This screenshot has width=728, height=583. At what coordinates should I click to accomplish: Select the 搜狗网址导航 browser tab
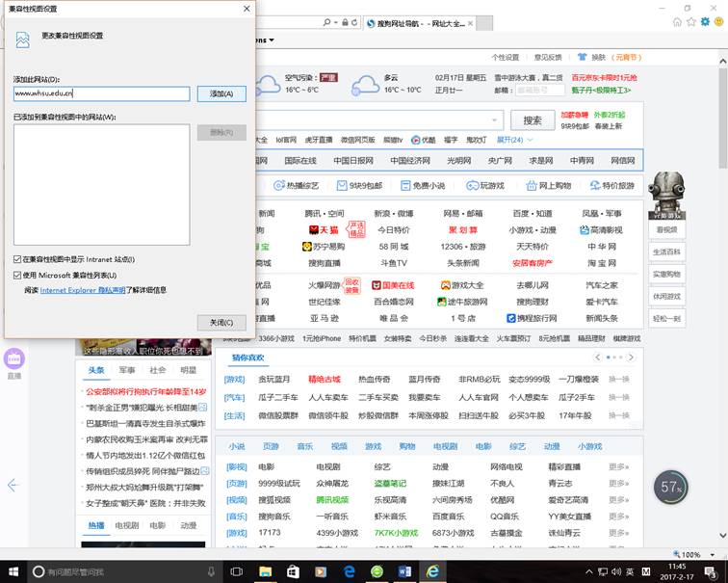414,21
